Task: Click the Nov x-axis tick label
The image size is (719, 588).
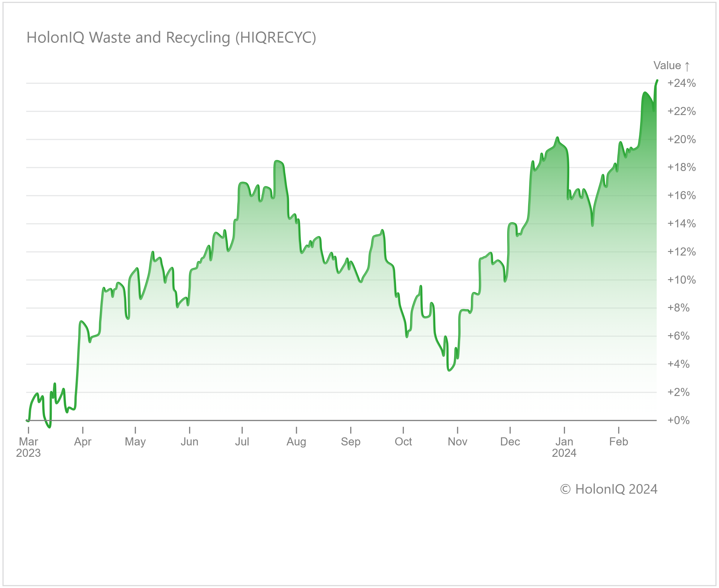Action: [x=457, y=442]
